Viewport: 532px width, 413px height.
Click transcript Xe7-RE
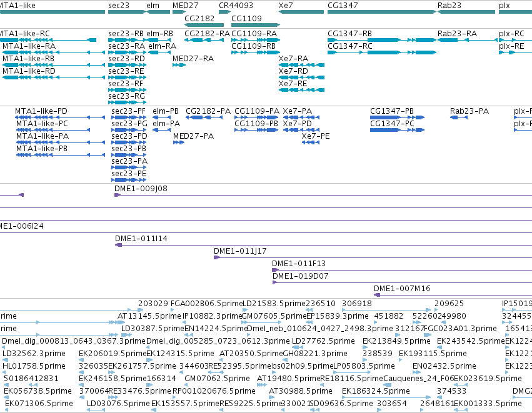tap(301, 90)
